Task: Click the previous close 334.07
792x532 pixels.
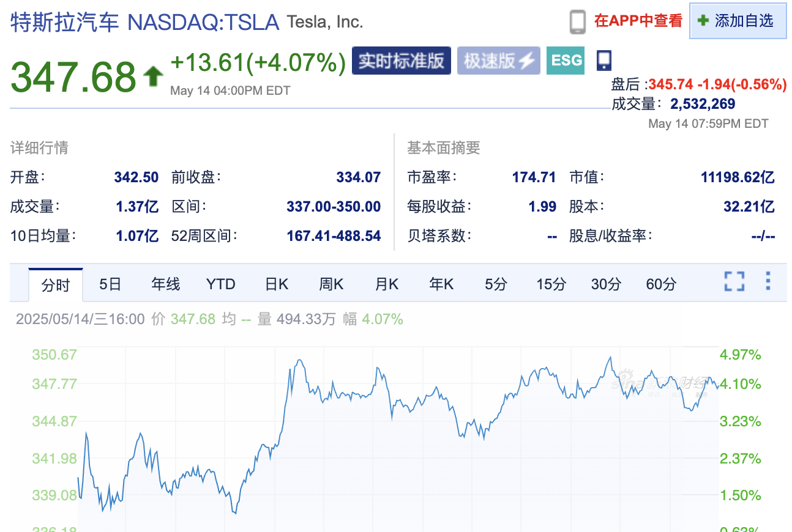Action: click(x=358, y=177)
